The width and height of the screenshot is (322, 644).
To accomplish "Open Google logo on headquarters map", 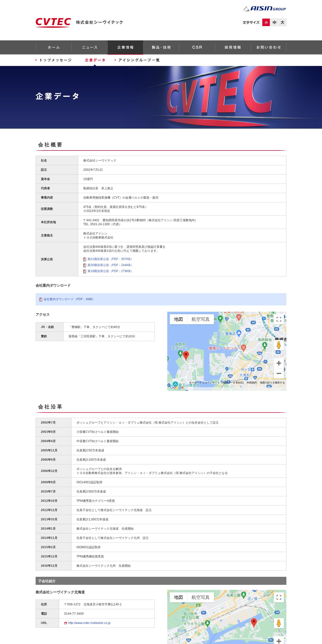I will tap(177, 387).
